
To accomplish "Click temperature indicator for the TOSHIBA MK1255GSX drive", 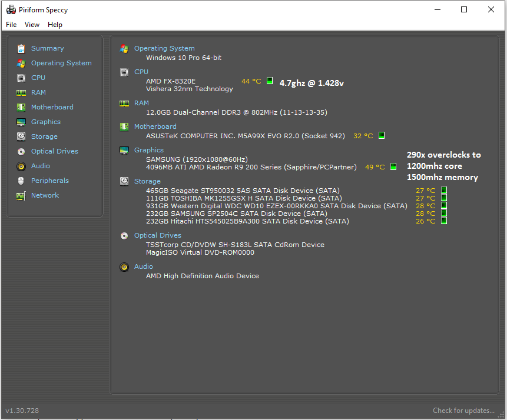I will (x=444, y=198).
